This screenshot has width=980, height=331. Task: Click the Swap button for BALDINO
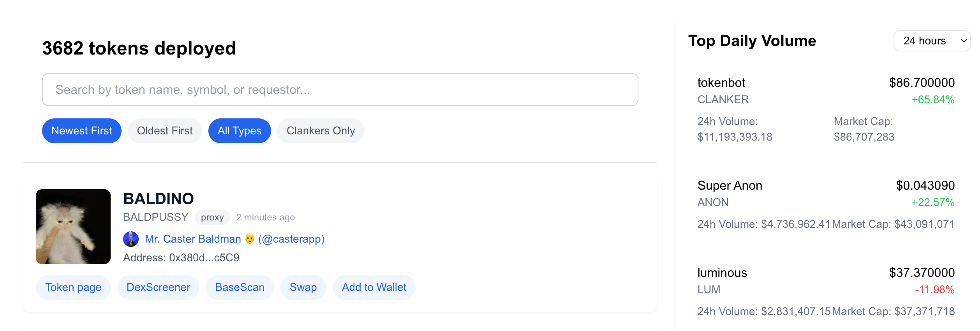pyautogui.click(x=303, y=287)
